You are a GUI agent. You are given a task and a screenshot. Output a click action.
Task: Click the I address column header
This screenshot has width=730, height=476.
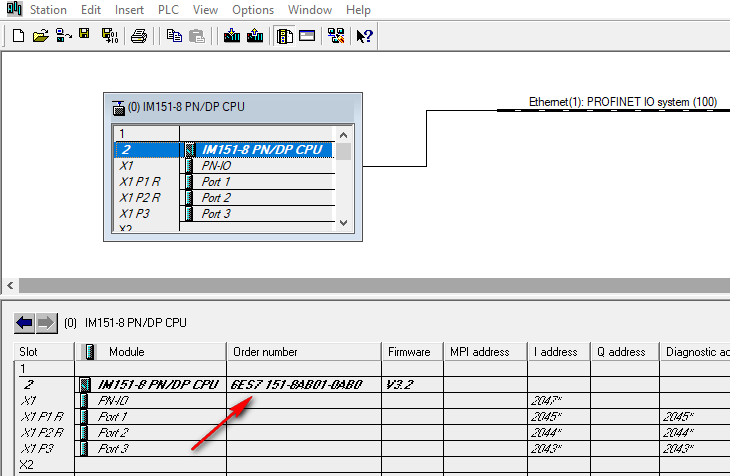pyautogui.click(x=559, y=352)
